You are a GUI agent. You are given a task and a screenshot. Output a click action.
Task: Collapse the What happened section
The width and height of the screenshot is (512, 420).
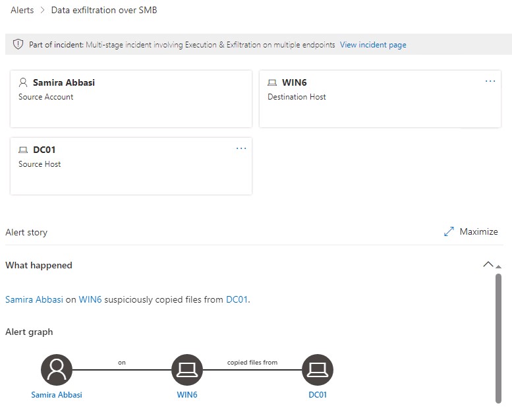488,264
